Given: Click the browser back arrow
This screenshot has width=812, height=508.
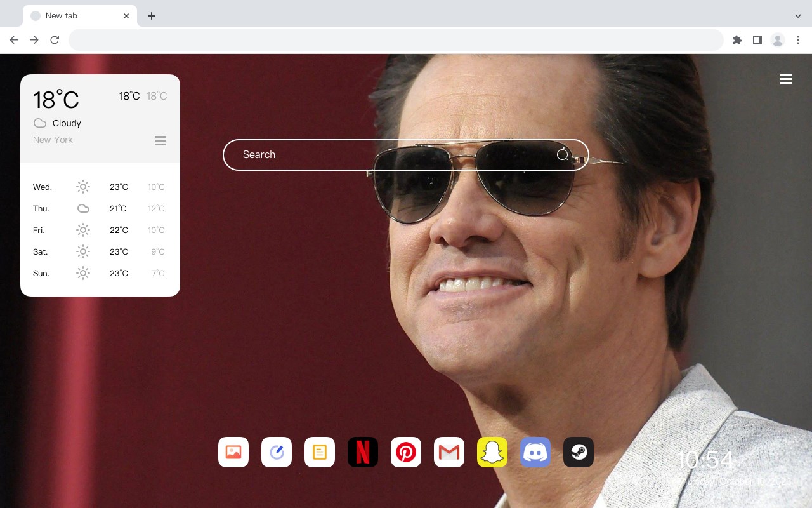Looking at the screenshot, I should click(x=14, y=40).
